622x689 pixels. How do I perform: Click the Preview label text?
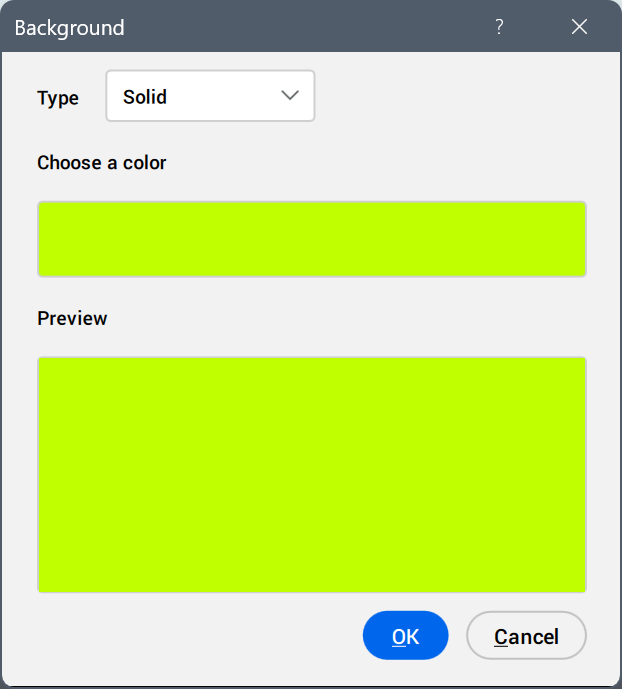[x=72, y=318]
